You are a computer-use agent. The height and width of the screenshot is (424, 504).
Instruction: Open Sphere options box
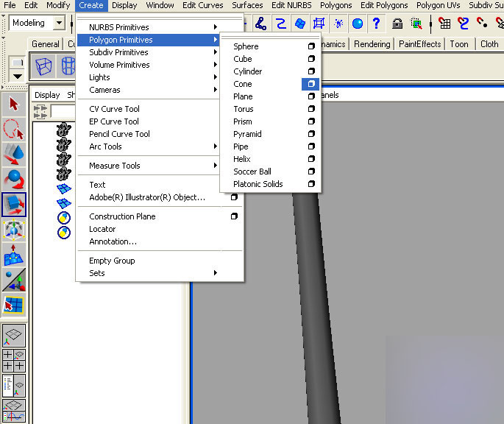pos(311,46)
